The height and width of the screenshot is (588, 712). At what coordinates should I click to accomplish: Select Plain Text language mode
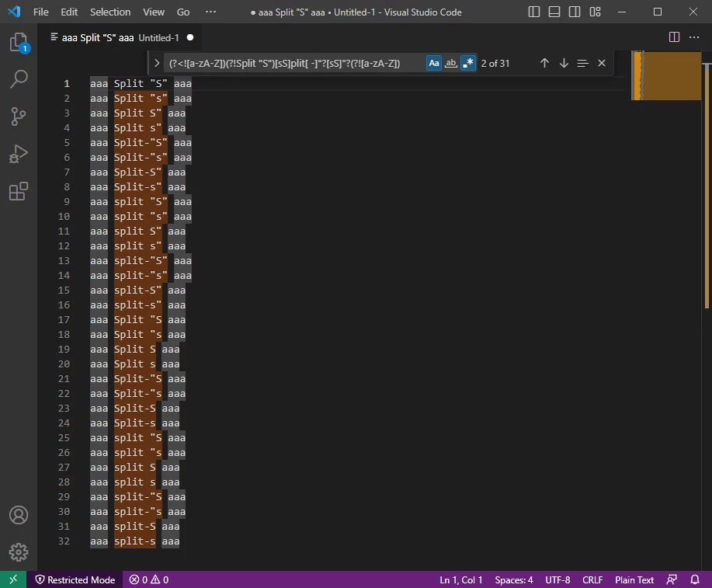point(634,579)
